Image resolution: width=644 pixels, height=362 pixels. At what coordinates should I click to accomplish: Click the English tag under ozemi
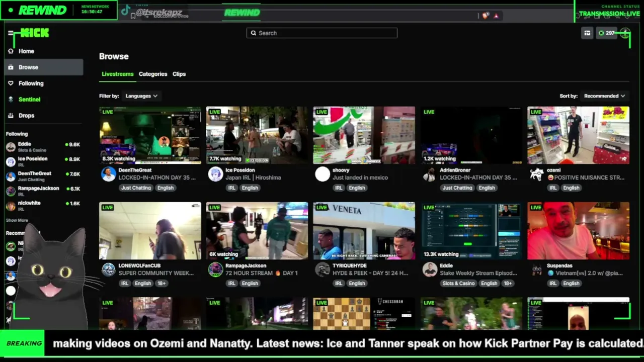[x=571, y=188]
